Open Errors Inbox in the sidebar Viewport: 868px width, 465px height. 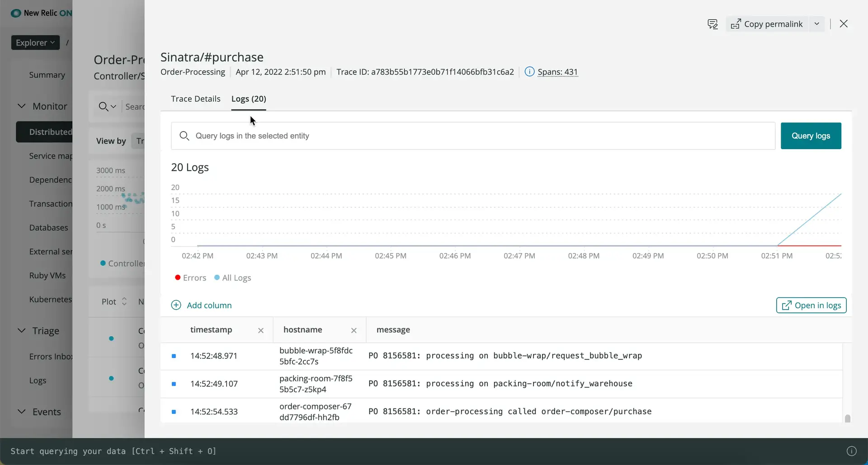tap(51, 357)
